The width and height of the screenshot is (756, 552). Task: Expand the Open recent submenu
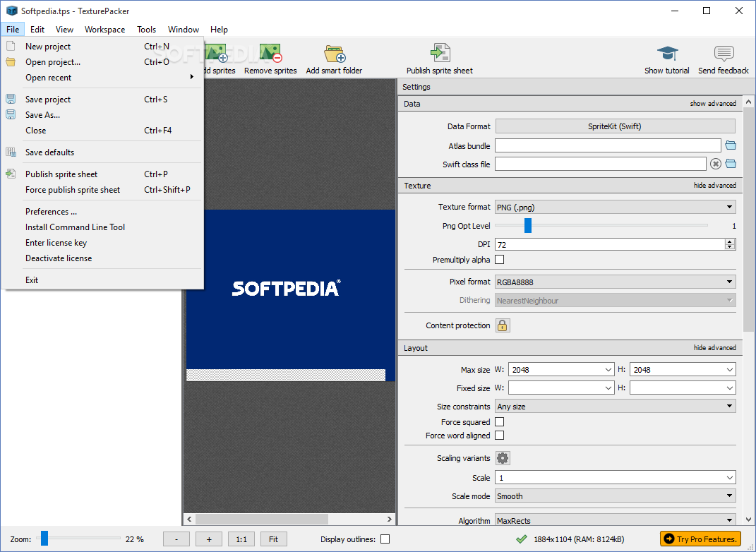tap(102, 77)
